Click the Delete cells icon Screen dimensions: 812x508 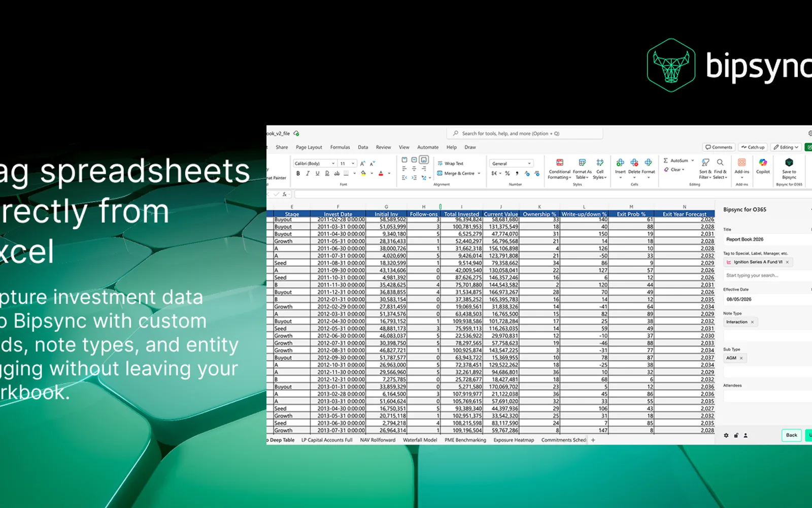coord(634,163)
